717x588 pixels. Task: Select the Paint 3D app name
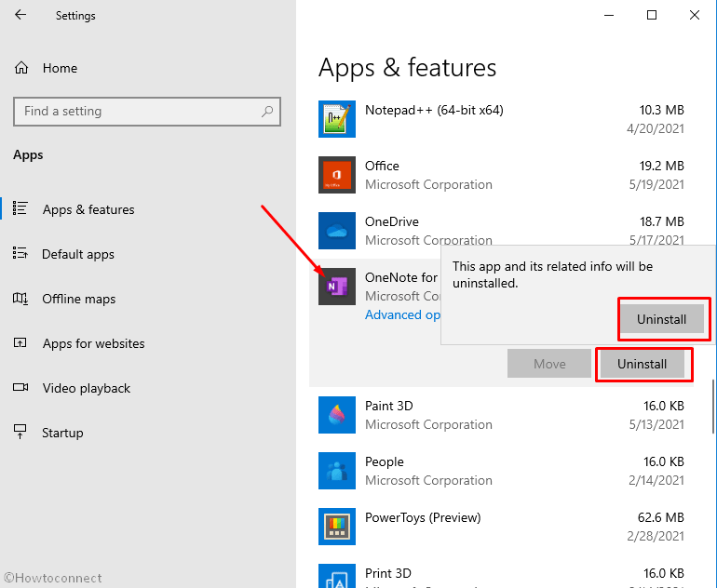pos(388,406)
